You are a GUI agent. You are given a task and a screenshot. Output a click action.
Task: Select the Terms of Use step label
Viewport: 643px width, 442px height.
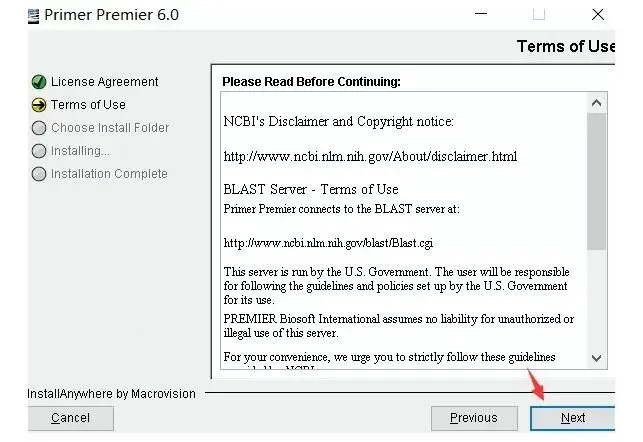(x=88, y=105)
